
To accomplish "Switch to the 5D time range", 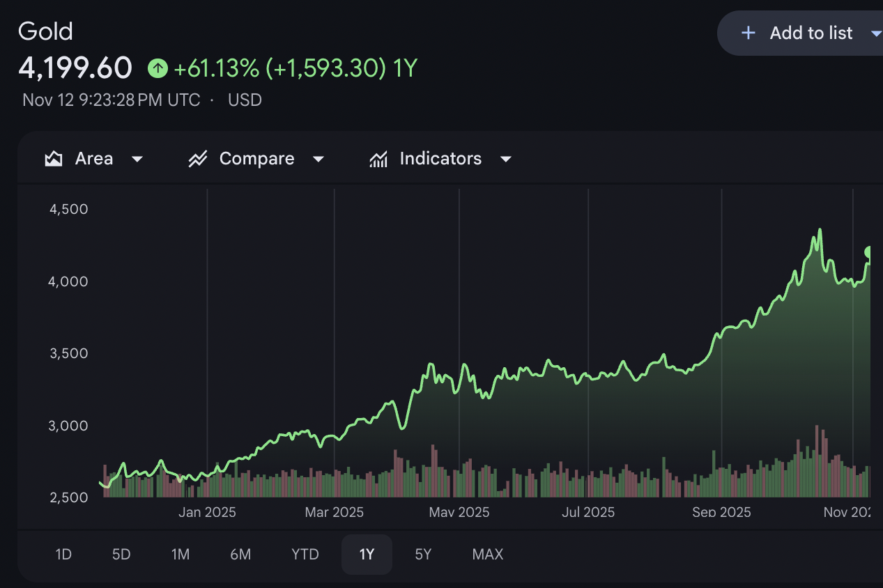I will coord(121,555).
